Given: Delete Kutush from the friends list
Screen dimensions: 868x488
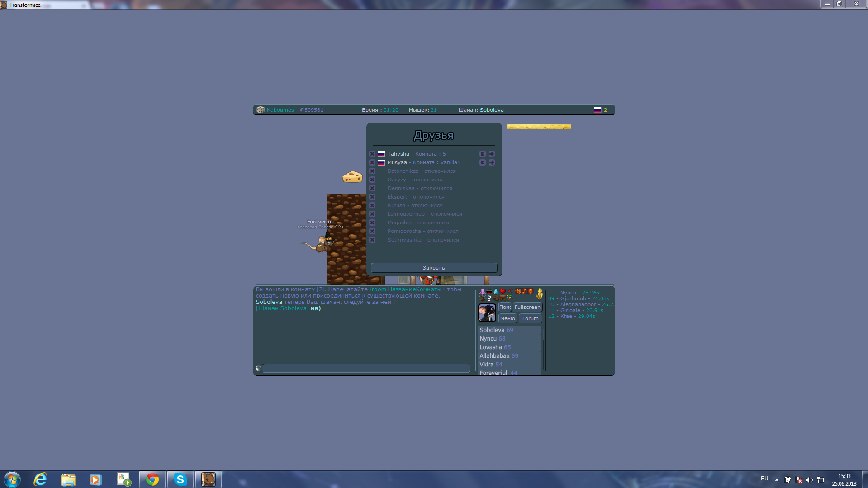Looking at the screenshot, I should click(x=372, y=205).
